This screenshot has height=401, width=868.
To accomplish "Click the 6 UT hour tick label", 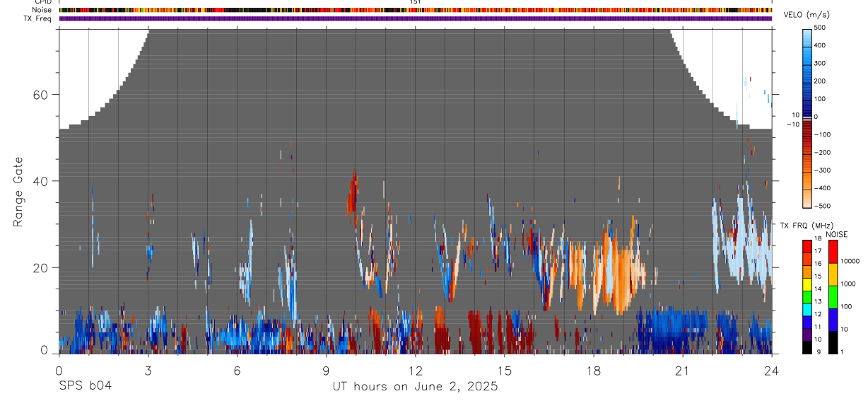I will (237, 371).
